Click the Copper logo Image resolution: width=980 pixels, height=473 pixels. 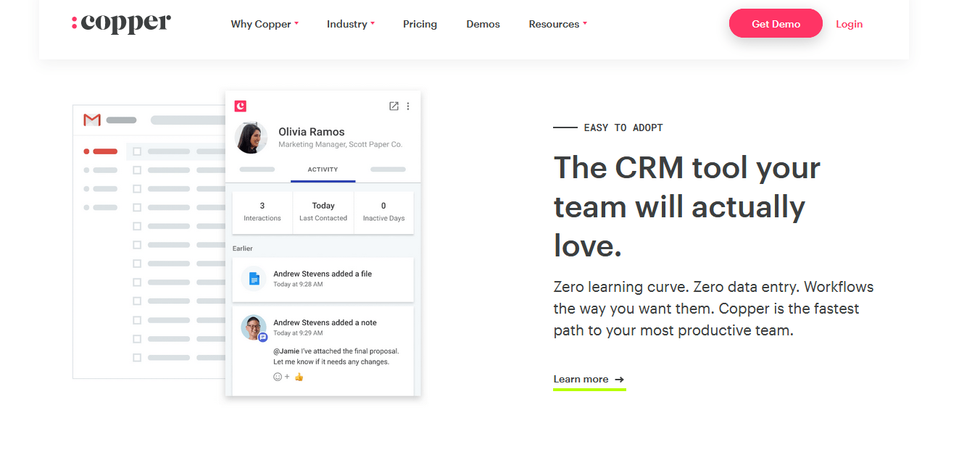click(121, 23)
